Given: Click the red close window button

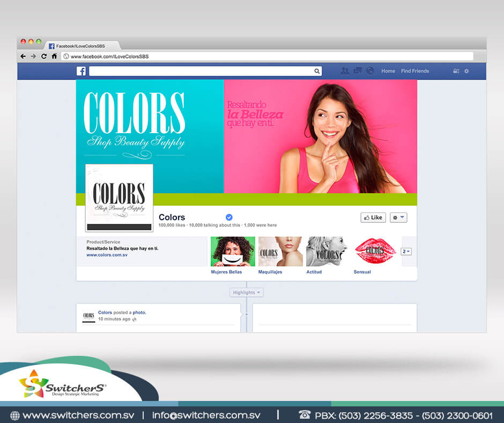Looking at the screenshot, I should (x=23, y=41).
